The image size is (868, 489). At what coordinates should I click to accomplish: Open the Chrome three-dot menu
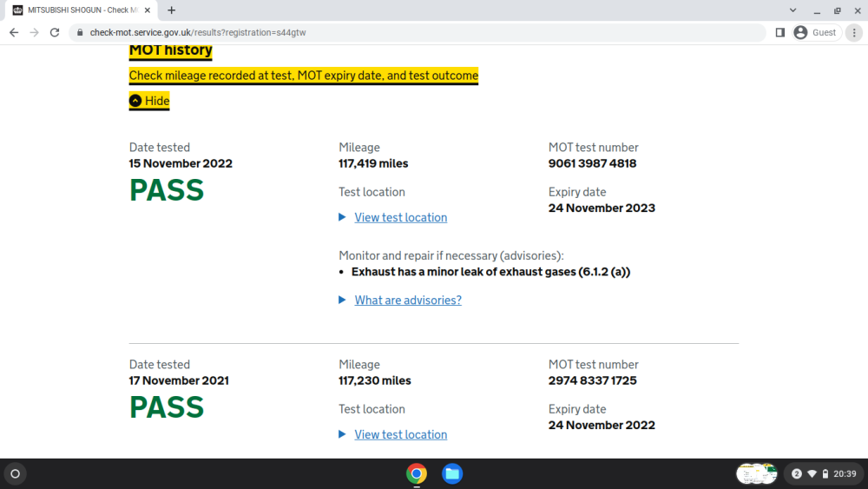tap(854, 33)
